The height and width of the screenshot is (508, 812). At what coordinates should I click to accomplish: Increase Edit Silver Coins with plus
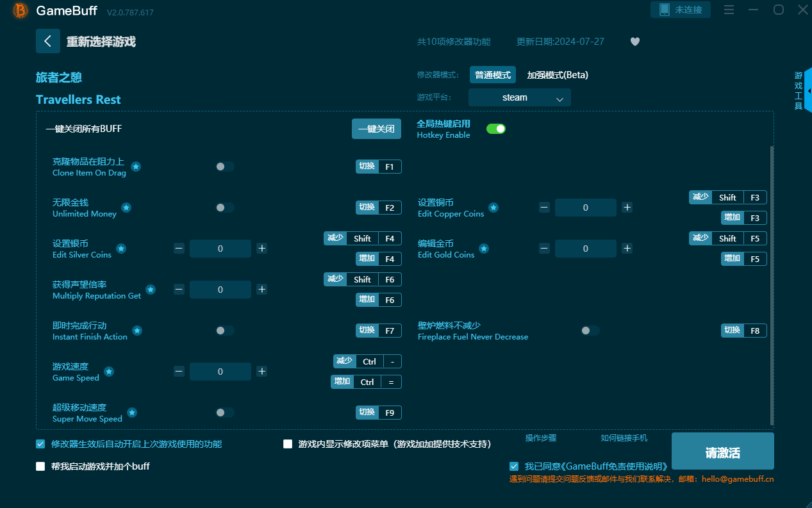click(262, 249)
